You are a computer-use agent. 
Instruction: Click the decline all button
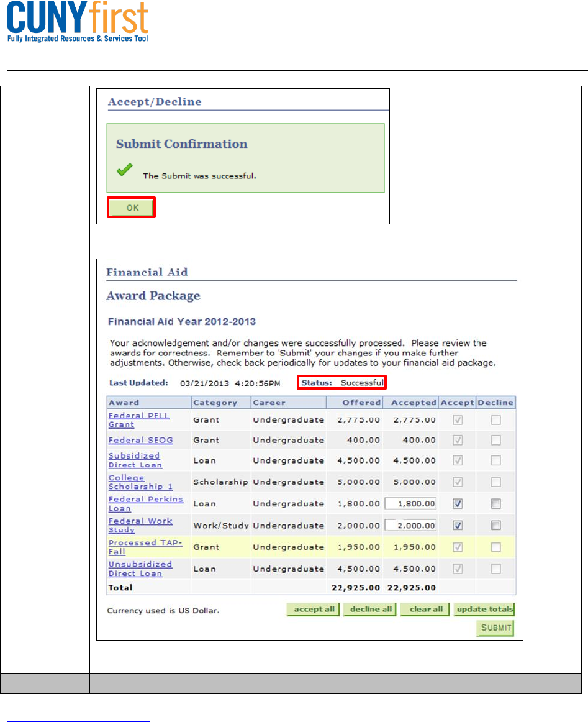pyautogui.click(x=370, y=609)
